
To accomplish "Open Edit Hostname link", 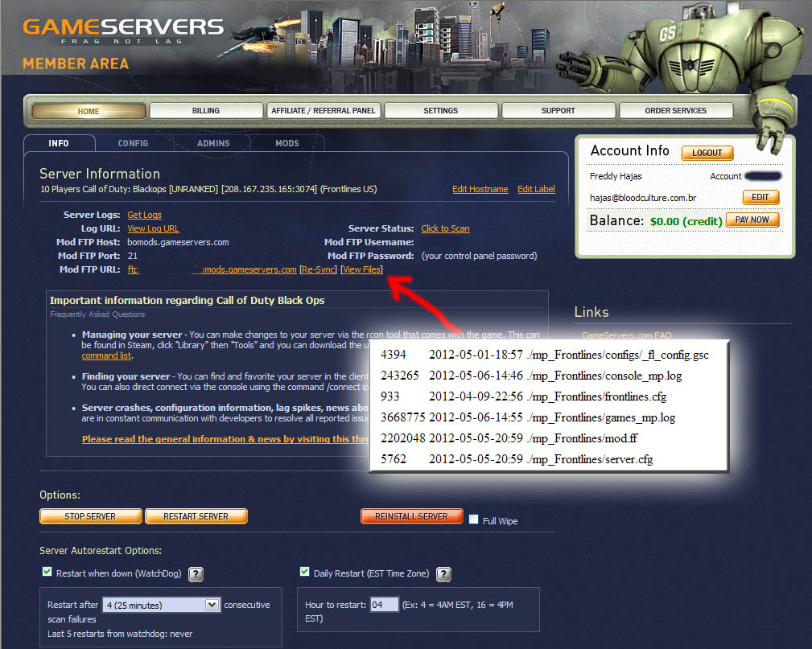I will point(480,190).
